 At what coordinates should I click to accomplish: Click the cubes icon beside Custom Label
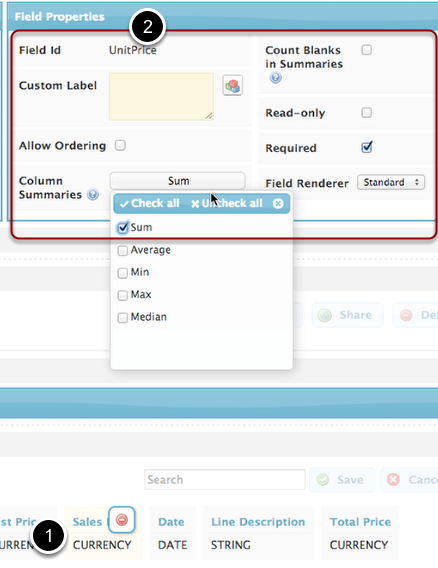233,85
